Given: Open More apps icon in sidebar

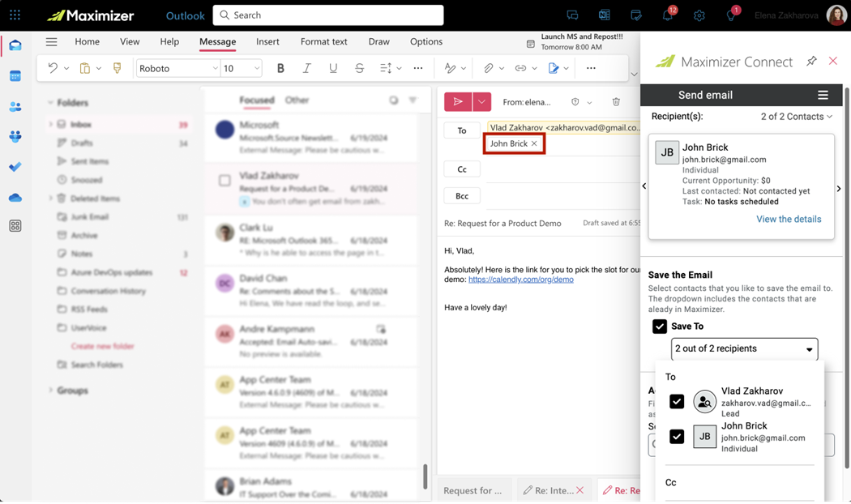Looking at the screenshot, I should tap(15, 226).
